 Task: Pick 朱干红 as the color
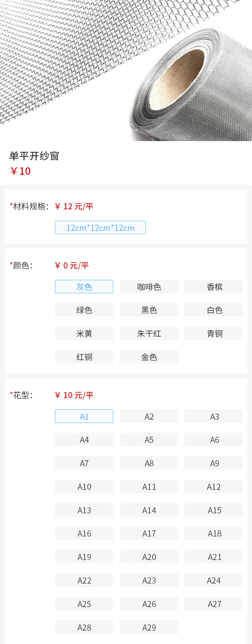click(x=149, y=333)
